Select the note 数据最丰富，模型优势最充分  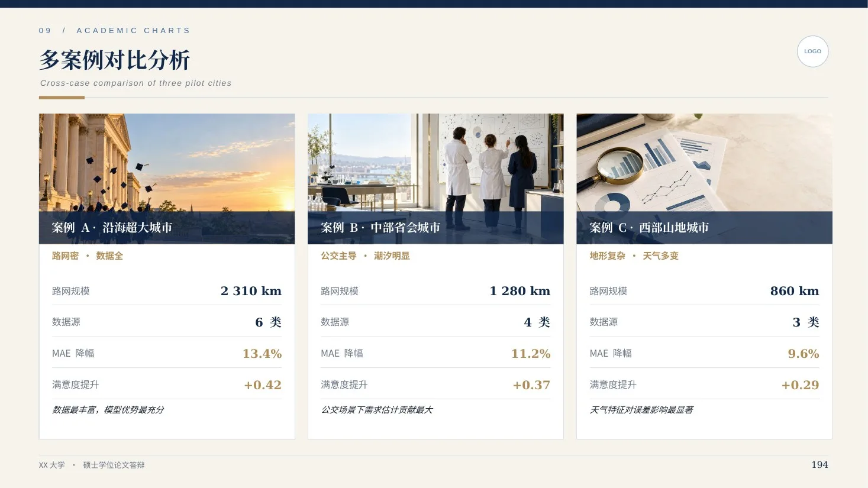click(108, 410)
